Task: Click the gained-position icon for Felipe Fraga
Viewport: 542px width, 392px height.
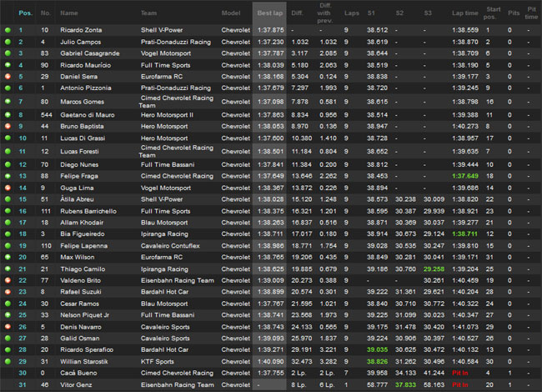Action: coord(8,176)
